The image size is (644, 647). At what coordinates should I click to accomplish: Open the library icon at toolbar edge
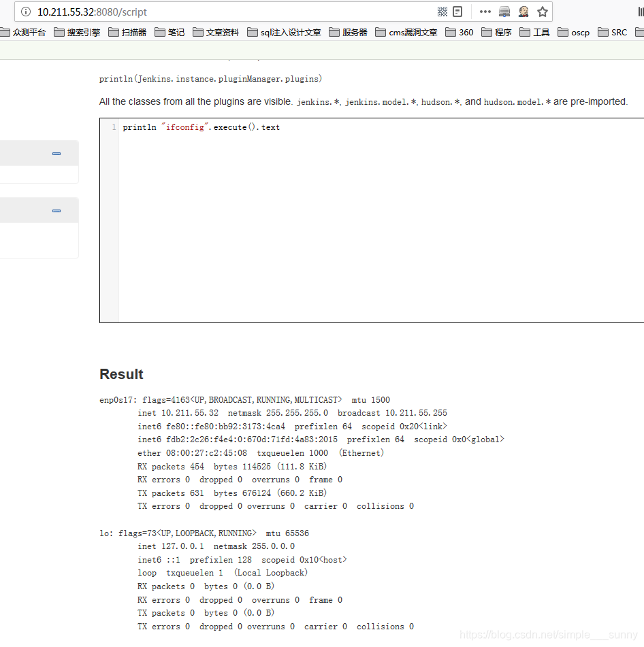tap(641, 12)
